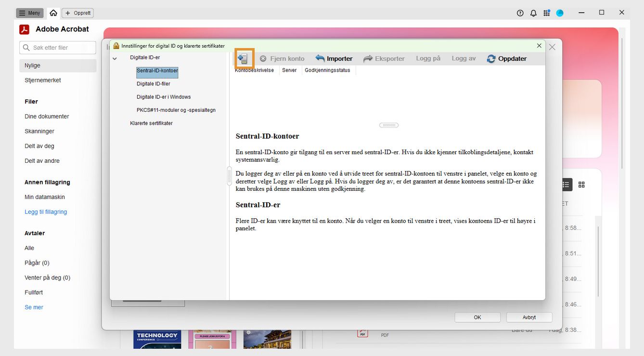Switch to grid view in the Acrobat file list
Image resolution: width=644 pixels, height=356 pixels.
581,185
